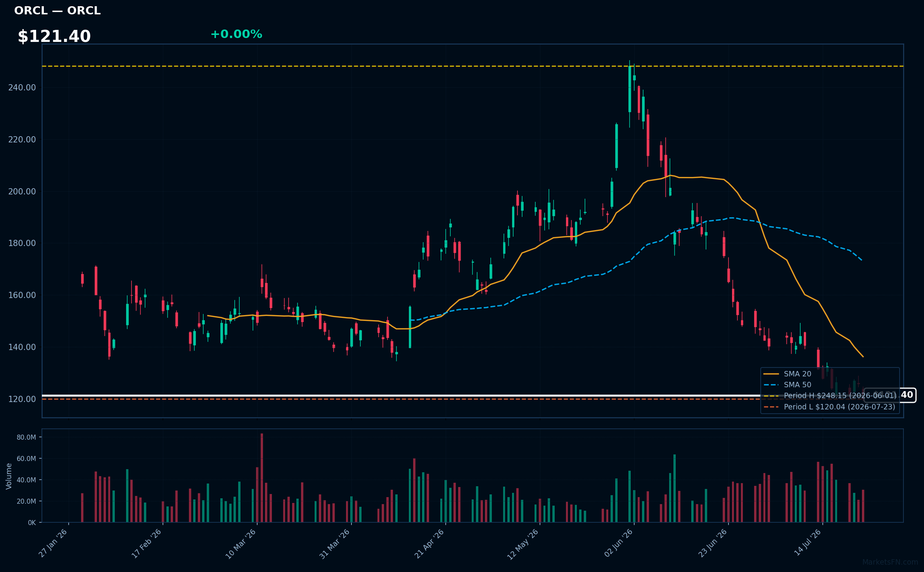Image resolution: width=924 pixels, height=572 pixels.
Task: Click the +0.00% change value
Action: point(236,34)
